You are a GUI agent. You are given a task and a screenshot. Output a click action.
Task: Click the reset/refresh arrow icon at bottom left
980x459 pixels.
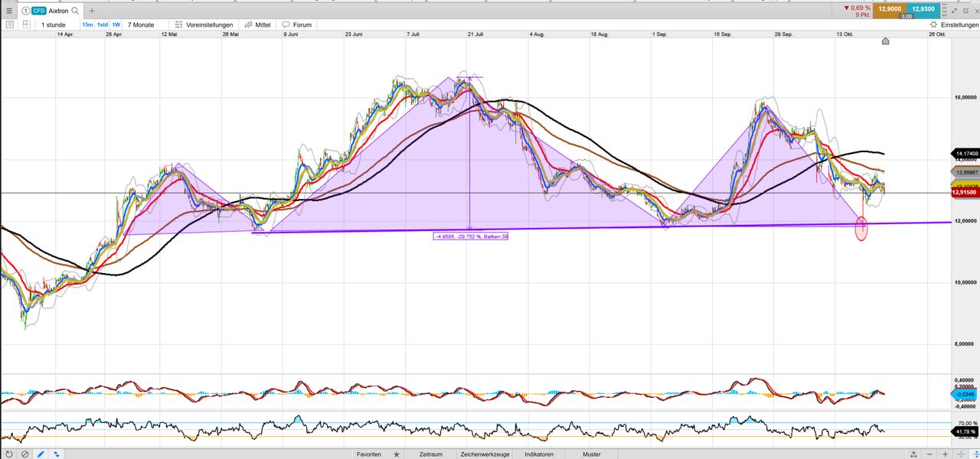click(x=9, y=454)
